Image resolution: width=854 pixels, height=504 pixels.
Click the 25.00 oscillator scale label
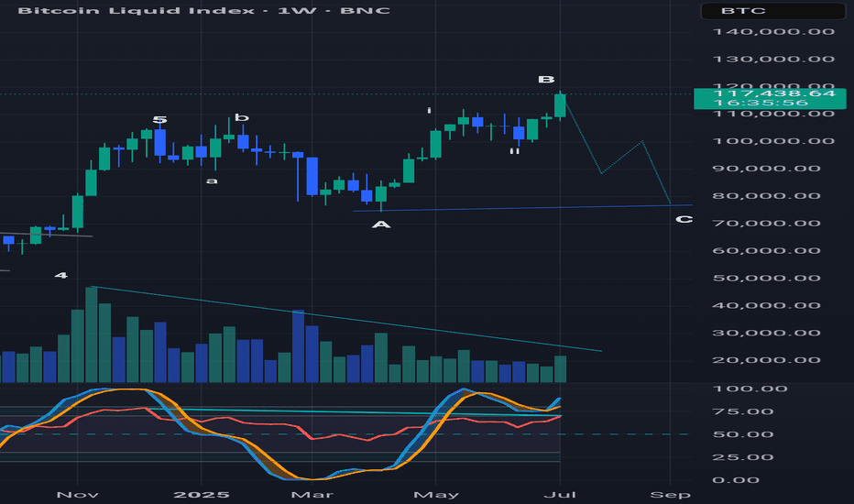tap(743, 457)
